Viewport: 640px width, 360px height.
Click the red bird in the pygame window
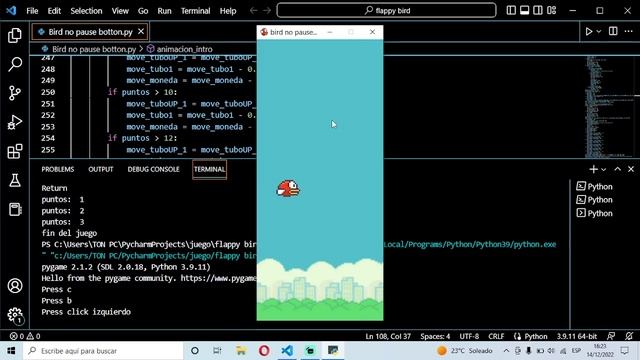click(288, 189)
